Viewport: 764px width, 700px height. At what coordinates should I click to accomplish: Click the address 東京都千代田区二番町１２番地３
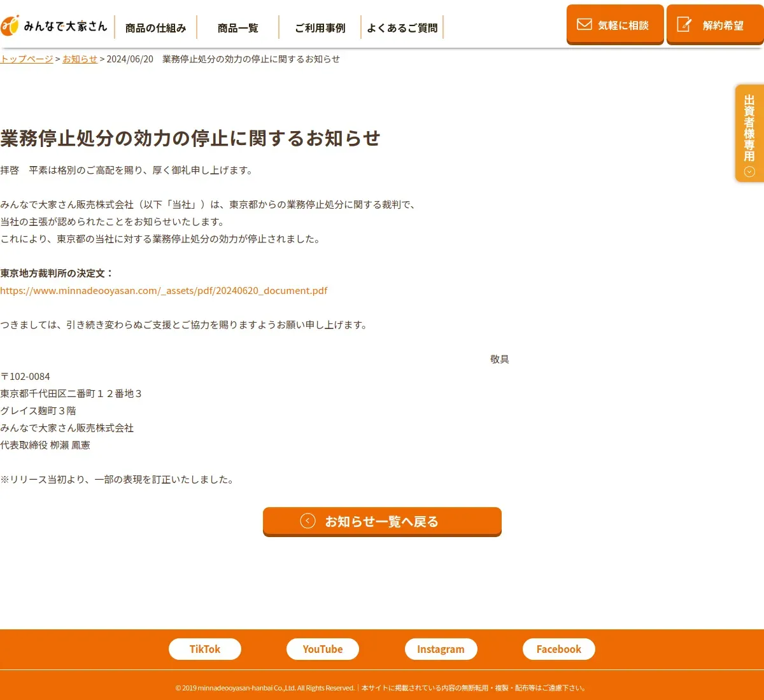[71, 393]
